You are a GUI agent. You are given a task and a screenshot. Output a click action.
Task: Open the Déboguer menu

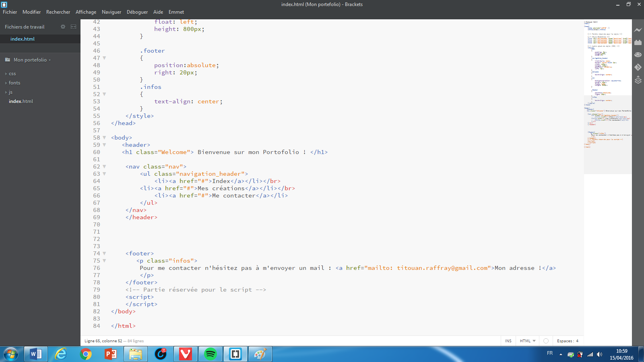click(x=137, y=12)
